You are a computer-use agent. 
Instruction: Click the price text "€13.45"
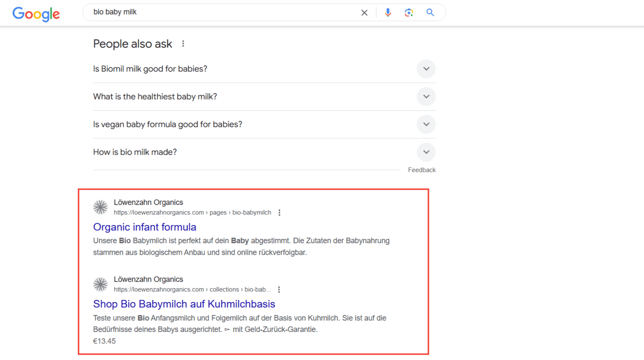104,341
